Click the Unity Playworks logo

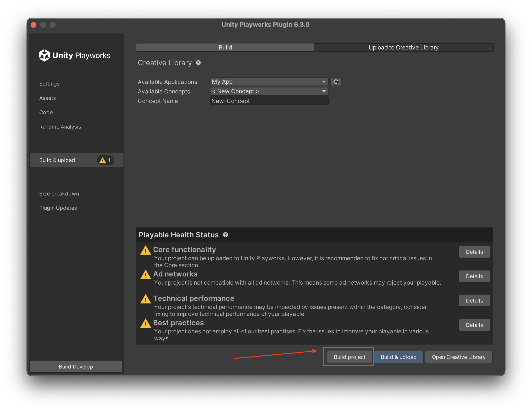(75, 55)
